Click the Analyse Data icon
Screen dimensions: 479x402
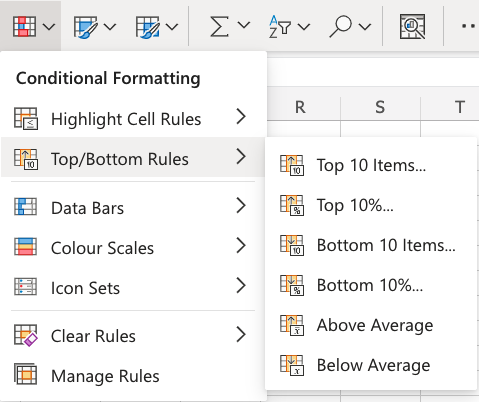point(412,26)
